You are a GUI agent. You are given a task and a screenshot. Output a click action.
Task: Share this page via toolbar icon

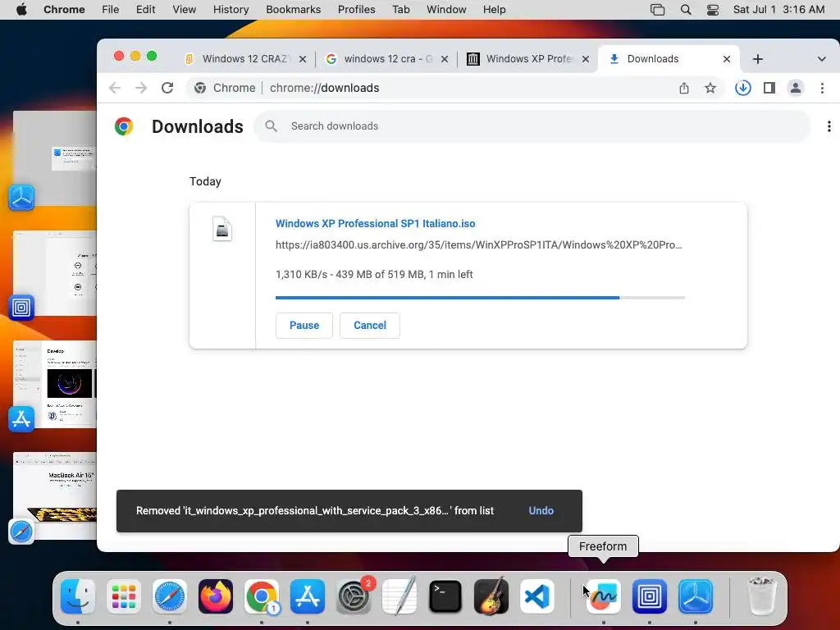pyautogui.click(x=684, y=88)
